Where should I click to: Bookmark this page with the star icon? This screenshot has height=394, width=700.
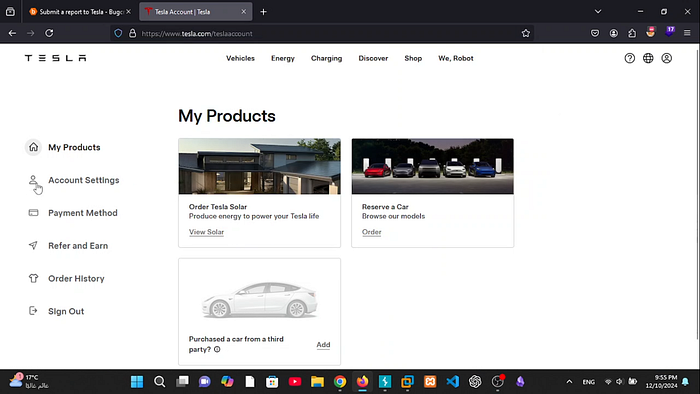[525, 33]
